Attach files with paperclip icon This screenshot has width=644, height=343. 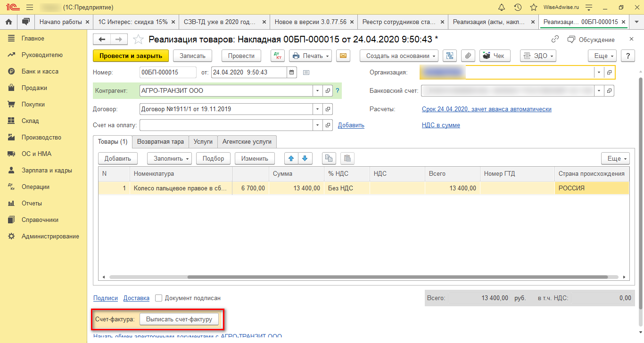pos(467,56)
